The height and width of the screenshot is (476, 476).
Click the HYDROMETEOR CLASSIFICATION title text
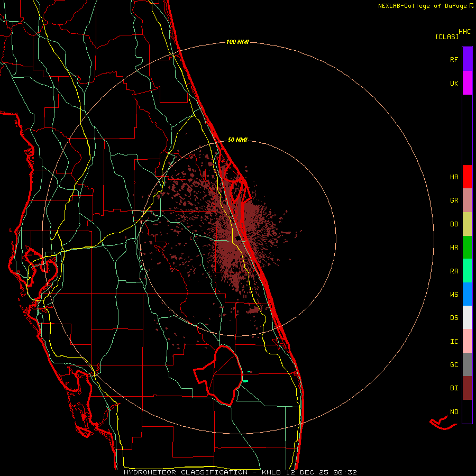tap(186, 472)
